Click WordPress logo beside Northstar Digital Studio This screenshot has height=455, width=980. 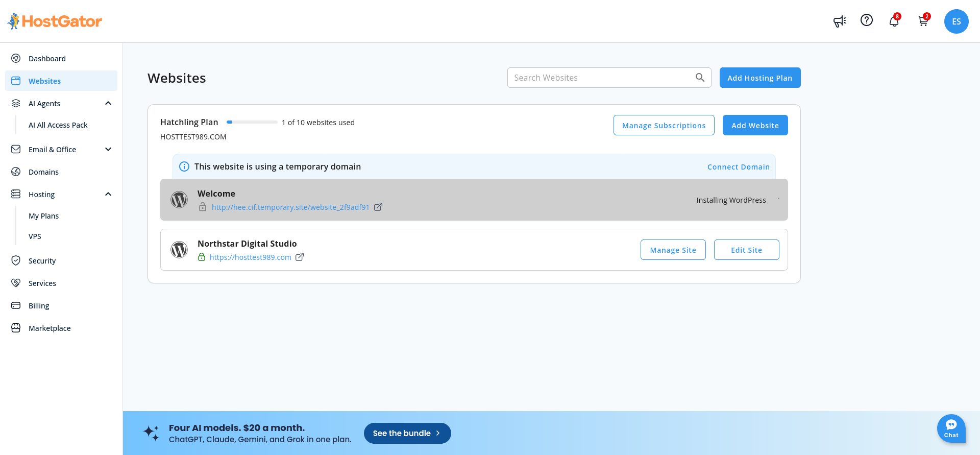179,250
